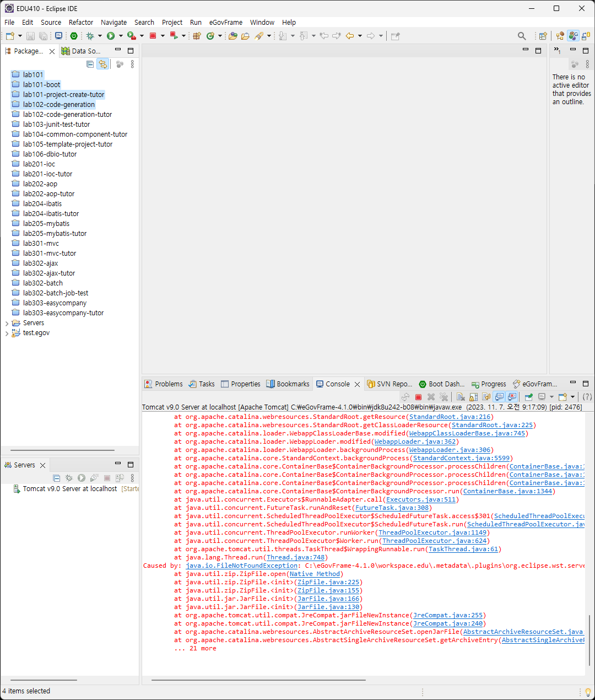
Task: Click java.io.FileNotFoundException link
Action: click(241, 566)
